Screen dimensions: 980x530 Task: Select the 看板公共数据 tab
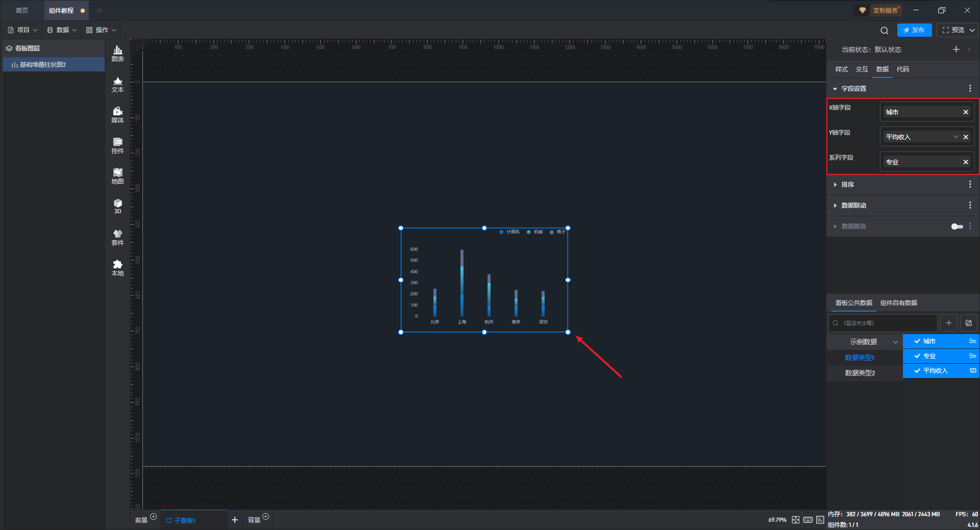pos(853,303)
